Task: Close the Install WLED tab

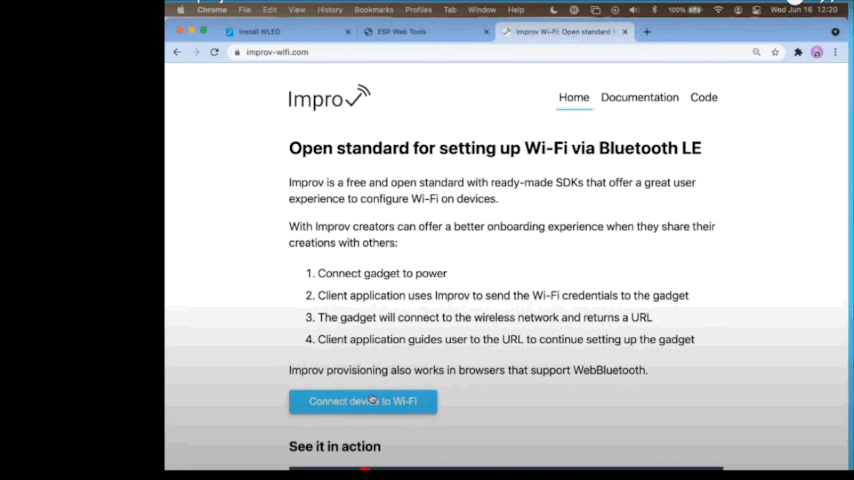Action: 348,32
